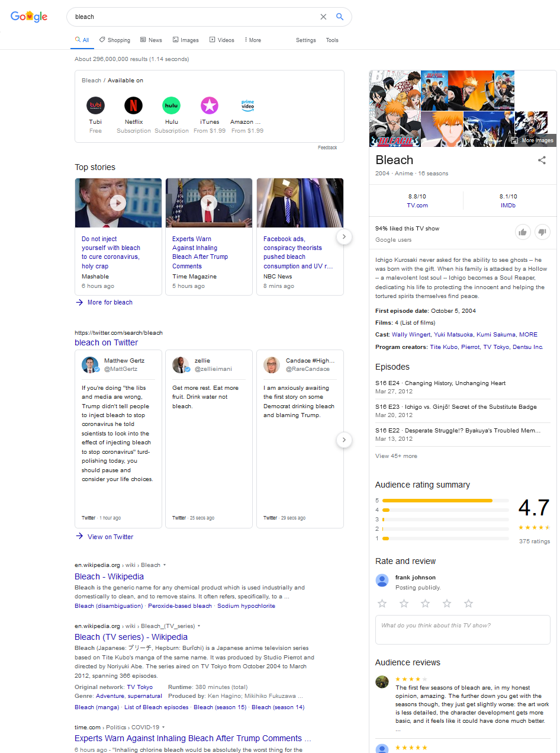Expand the time.com result dropdown arrow
Image resolution: width=560 pixels, height=753 pixels.
(163, 727)
